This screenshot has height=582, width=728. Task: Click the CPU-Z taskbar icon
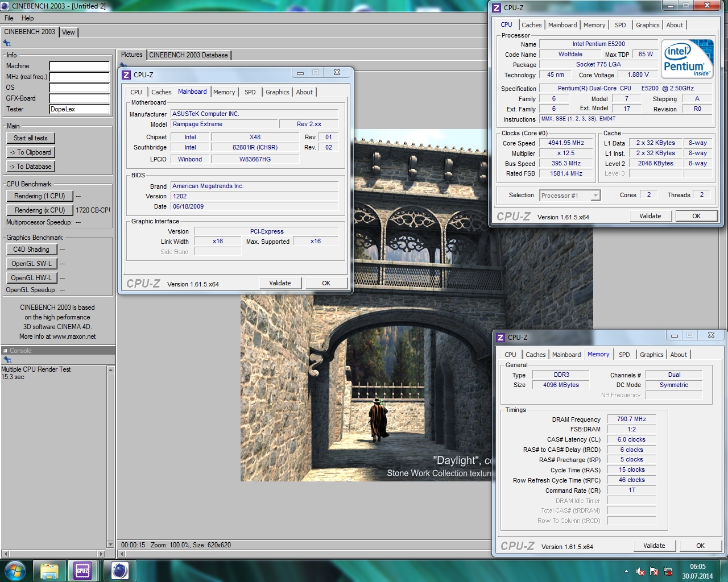point(82,571)
